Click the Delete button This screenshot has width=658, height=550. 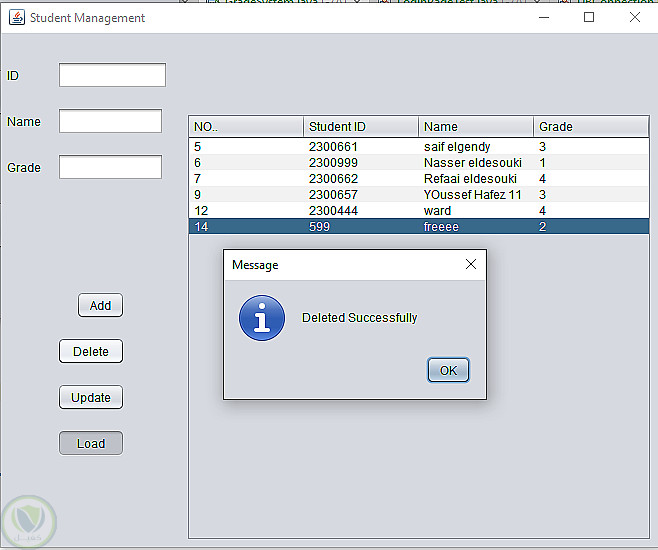click(91, 351)
